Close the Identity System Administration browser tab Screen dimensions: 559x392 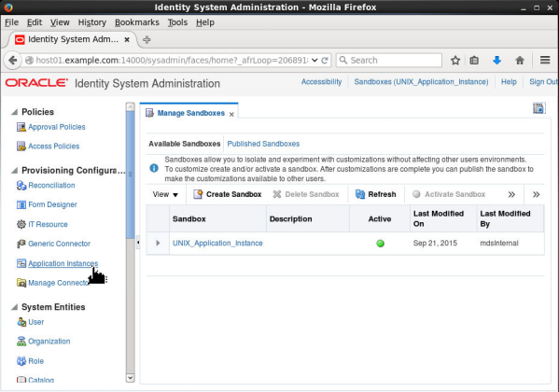[127, 39]
